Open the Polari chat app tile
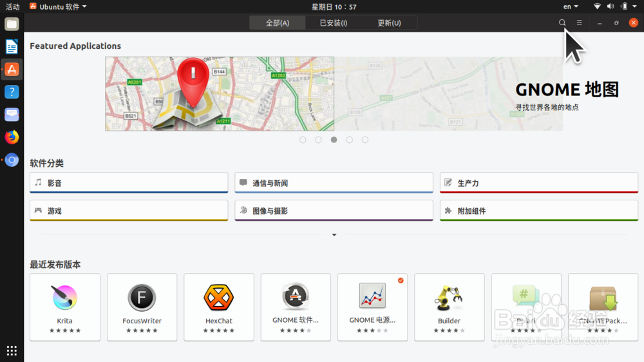The height and width of the screenshot is (362, 644). coord(526,307)
